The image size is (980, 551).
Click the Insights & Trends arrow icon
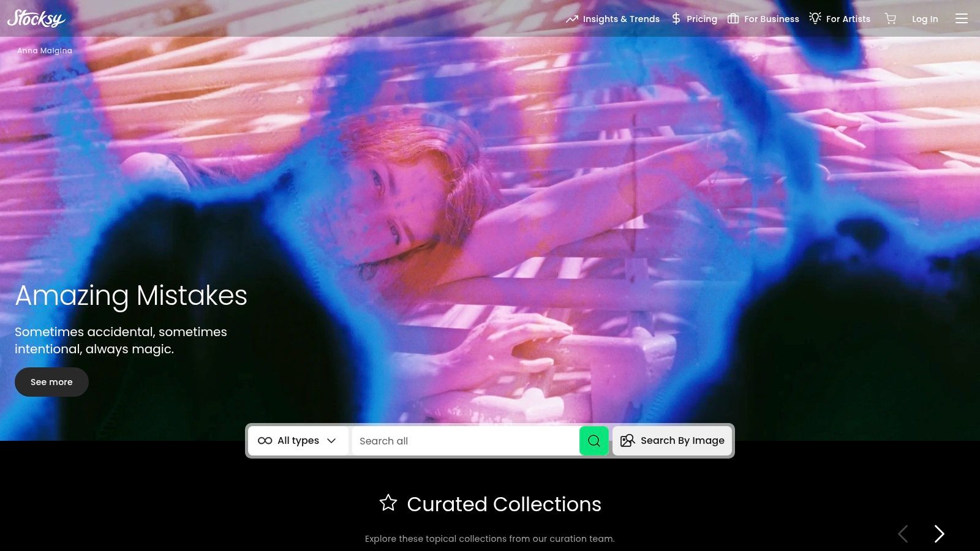pyautogui.click(x=572, y=19)
